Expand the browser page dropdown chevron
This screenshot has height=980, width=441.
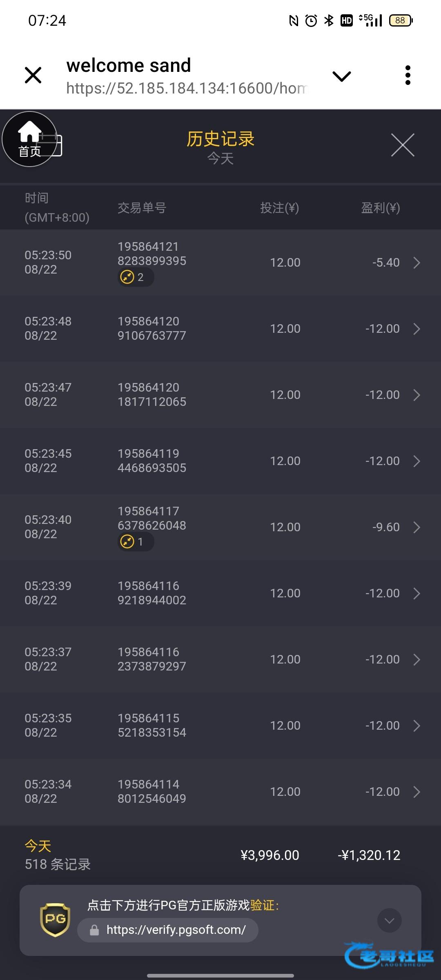tap(341, 76)
